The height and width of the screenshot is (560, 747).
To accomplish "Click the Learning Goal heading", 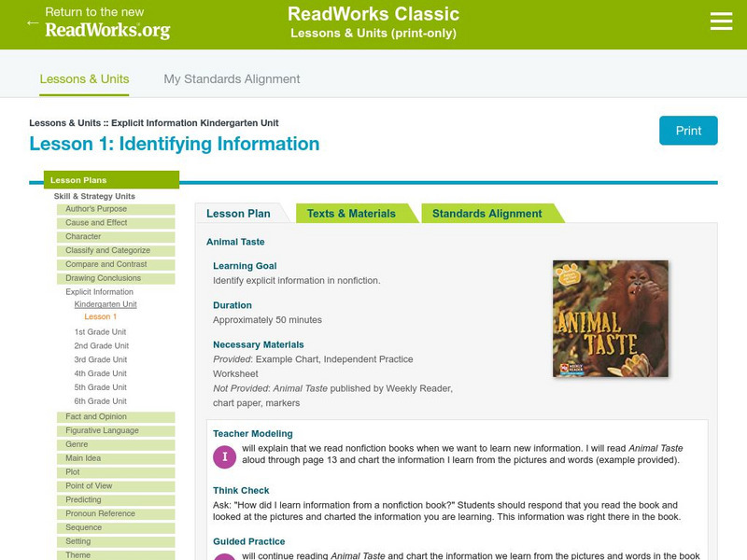I will tap(245, 266).
